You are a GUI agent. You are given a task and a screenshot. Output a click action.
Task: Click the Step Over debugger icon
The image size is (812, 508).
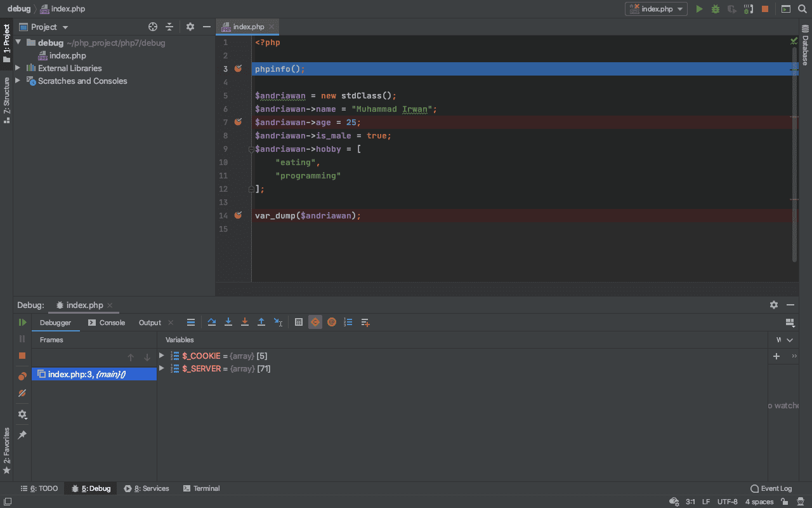click(x=212, y=323)
